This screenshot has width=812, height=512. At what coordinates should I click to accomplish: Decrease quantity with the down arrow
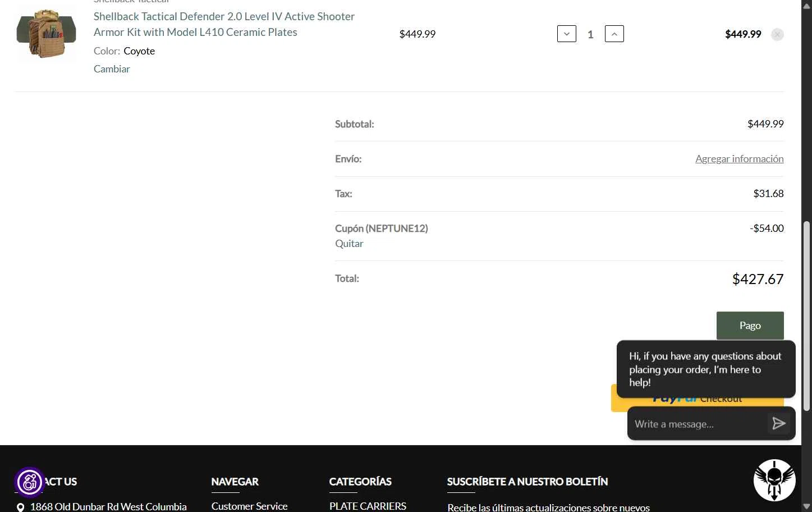(567, 34)
